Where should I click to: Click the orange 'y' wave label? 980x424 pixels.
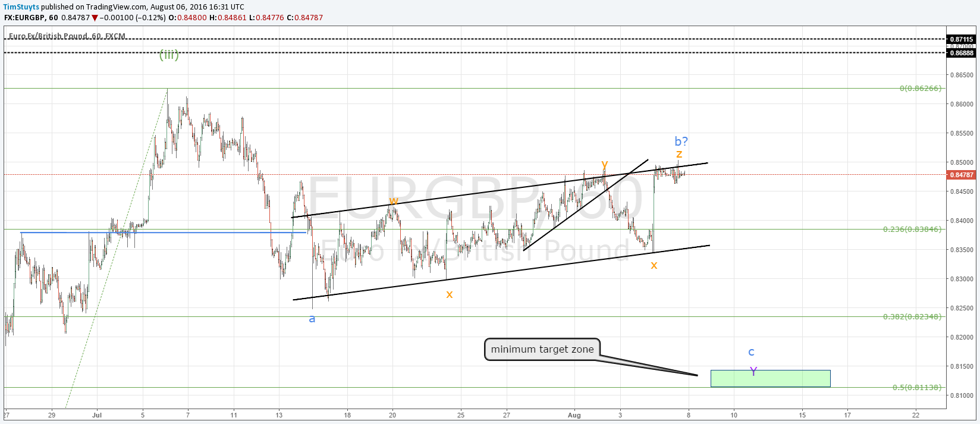(x=604, y=164)
